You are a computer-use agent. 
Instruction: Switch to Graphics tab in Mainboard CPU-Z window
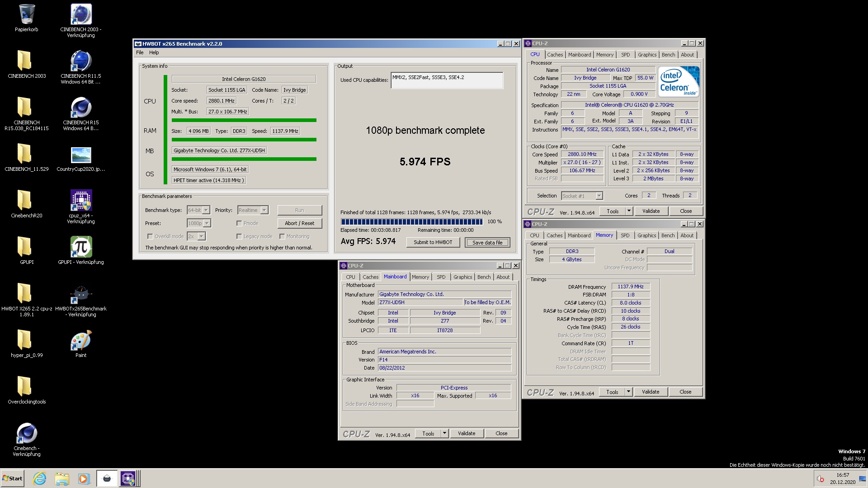[462, 277]
